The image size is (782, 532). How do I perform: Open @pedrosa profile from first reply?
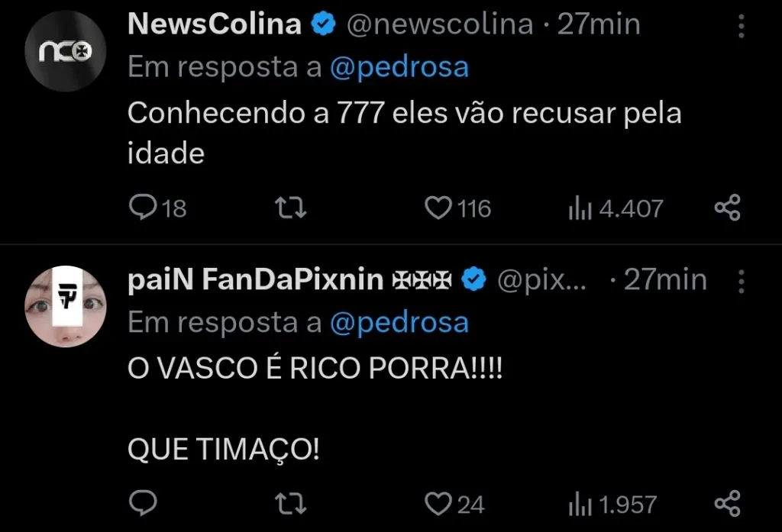click(401, 66)
